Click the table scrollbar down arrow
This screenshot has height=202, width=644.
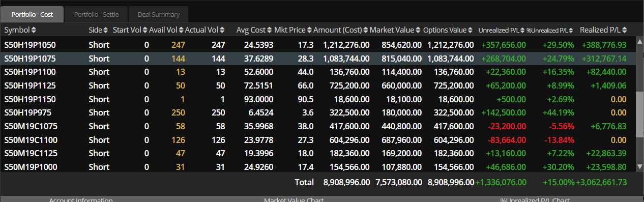click(x=640, y=166)
